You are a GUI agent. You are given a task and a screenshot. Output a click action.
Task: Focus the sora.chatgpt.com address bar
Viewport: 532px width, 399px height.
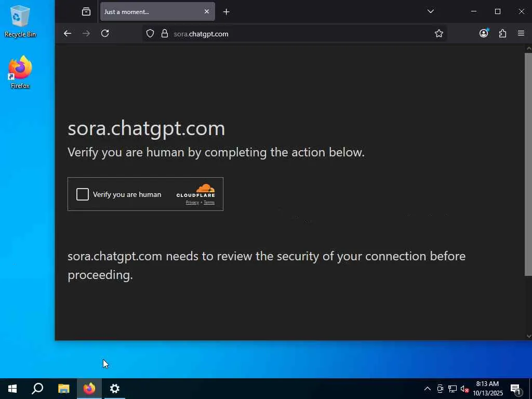[x=295, y=34]
